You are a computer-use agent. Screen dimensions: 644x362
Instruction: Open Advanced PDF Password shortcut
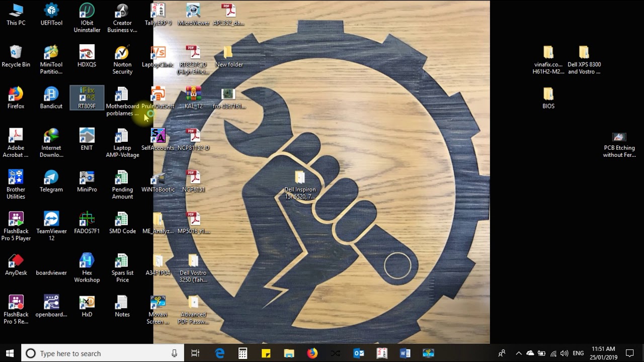[194, 310]
